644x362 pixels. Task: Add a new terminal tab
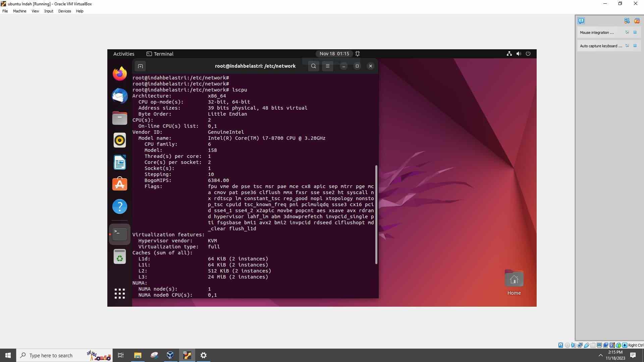[x=140, y=66]
